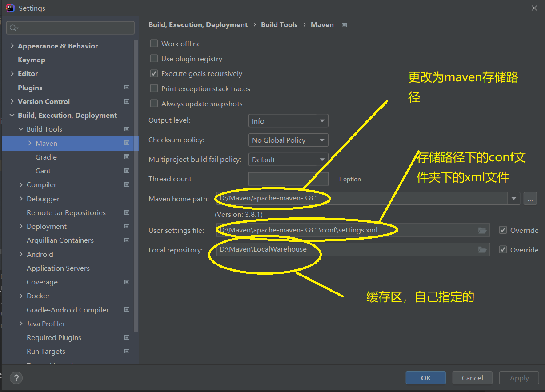
Task: Select Keymap in settings tree
Action: [32, 60]
